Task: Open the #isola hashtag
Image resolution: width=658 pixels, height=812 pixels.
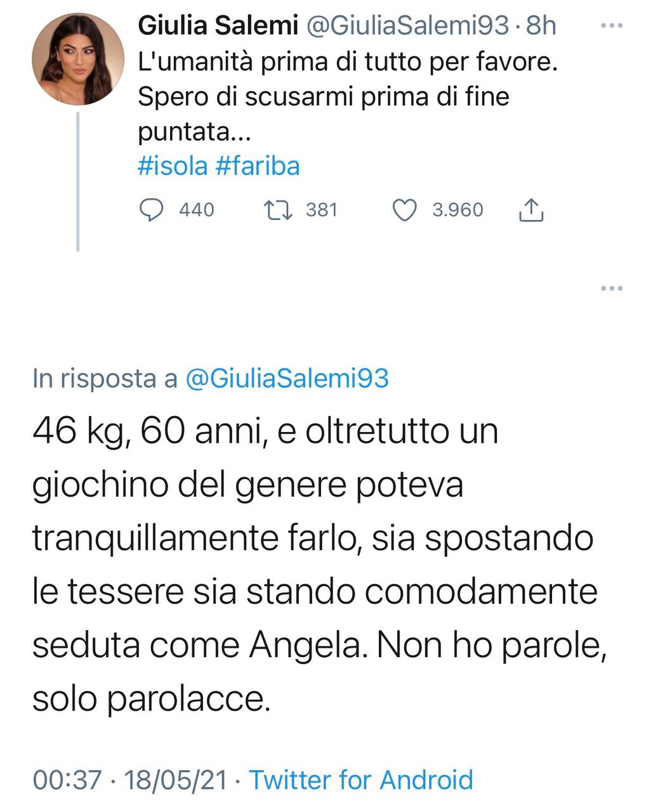Action: coord(173,166)
